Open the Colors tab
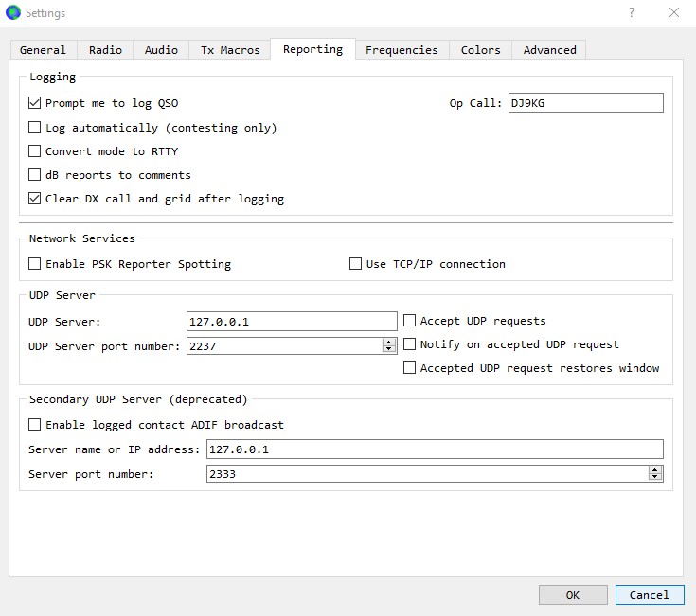 pyautogui.click(x=480, y=49)
